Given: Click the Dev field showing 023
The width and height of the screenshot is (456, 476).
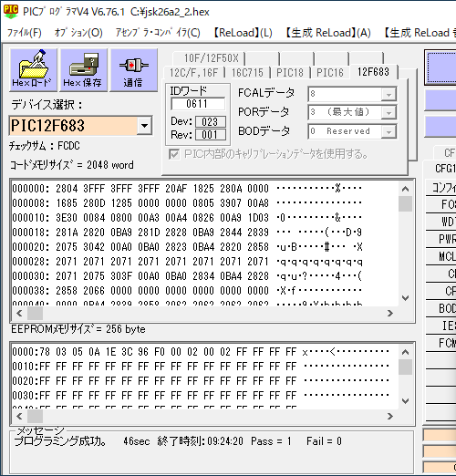Looking at the screenshot, I should point(211,122).
